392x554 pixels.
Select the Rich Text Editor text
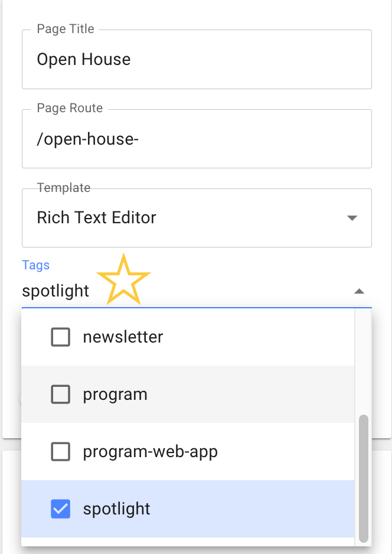[x=97, y=218]
